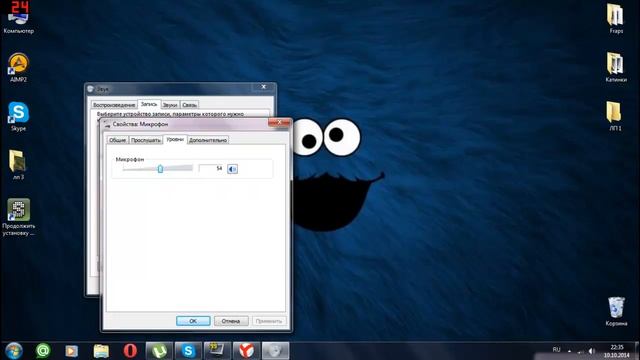
Task: Launch the green @ Mail.Ru Agent taskbar icon
Action: click(43, 351)
